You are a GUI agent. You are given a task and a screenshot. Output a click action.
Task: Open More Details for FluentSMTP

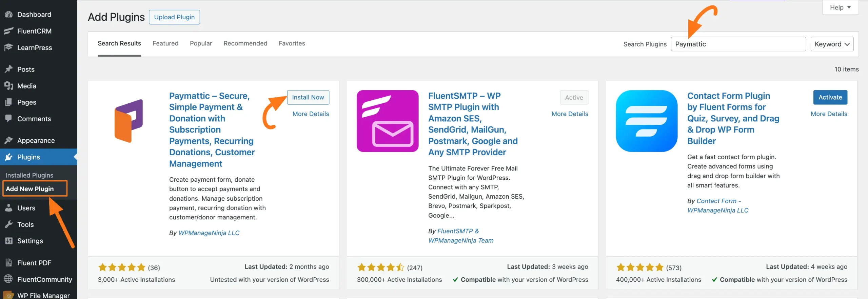570,114
